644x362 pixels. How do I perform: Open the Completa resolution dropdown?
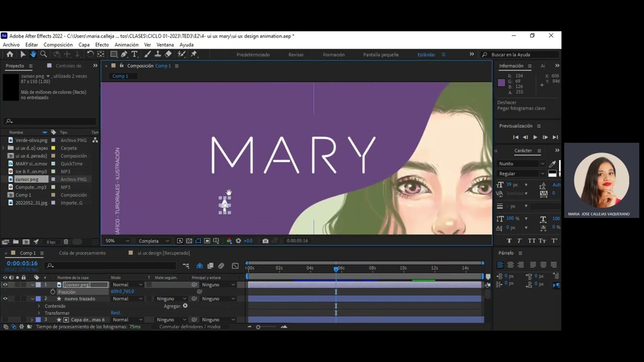click(153, 241)
